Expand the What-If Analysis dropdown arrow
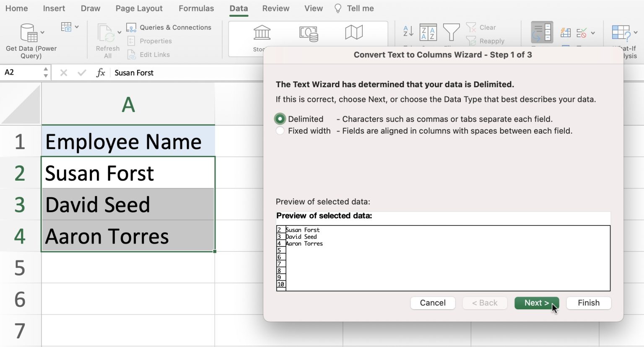Image resolution: width=644 pixels, height=347 pixels. pyautogui.click(x=636, y=33)
